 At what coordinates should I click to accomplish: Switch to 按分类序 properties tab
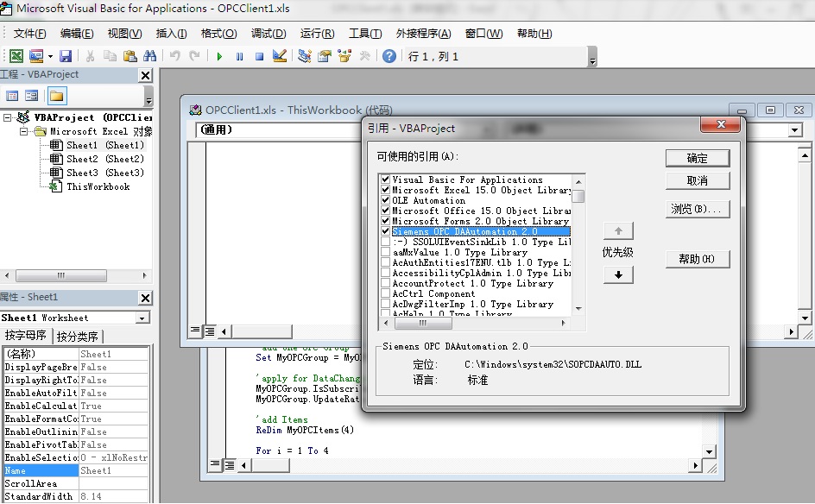click(x=78, y=337)
